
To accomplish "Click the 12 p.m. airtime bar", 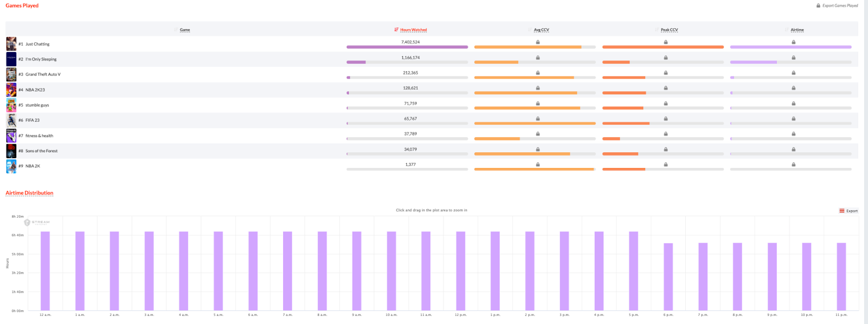I will tap(461, 271).
